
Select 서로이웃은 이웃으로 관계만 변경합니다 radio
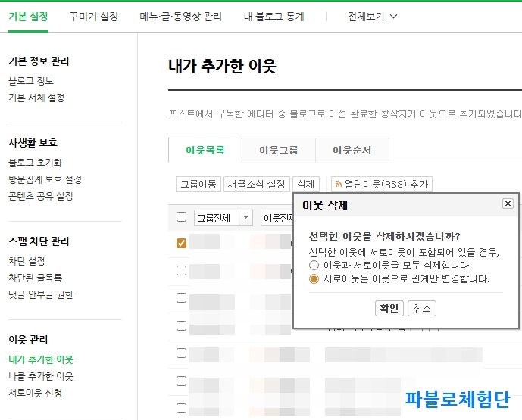pyautogui.click(x=314, y=278)
